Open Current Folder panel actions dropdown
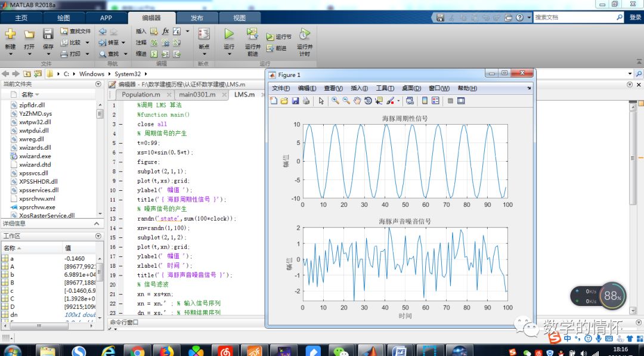The image size is (644, 356). click(98, 83)
